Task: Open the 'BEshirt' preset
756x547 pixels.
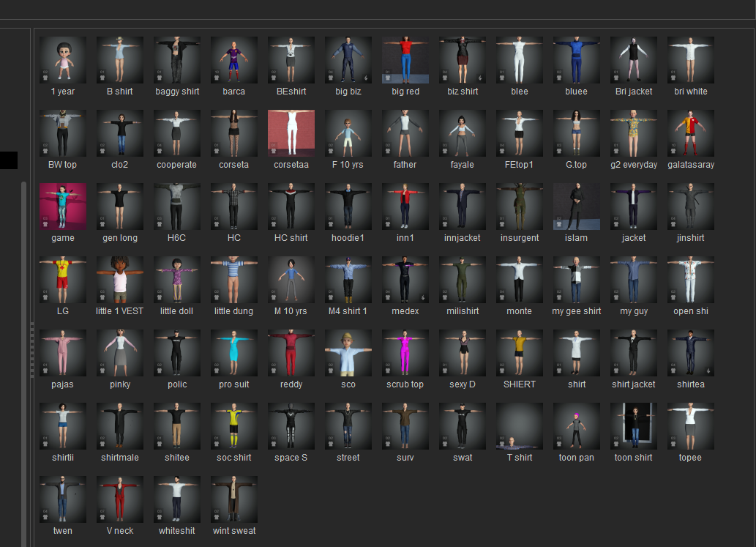Action: pyautogui.click(x=291, y=60)
